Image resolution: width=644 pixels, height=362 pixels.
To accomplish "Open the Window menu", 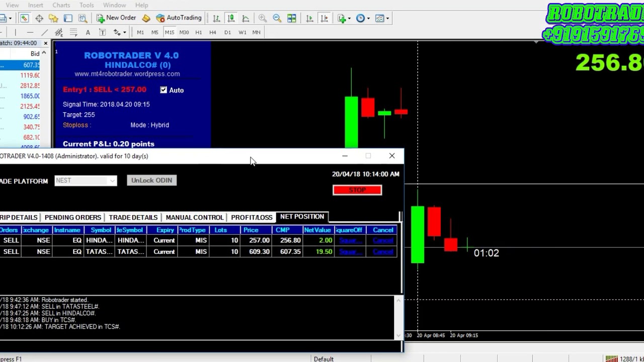I will point(115,5).
